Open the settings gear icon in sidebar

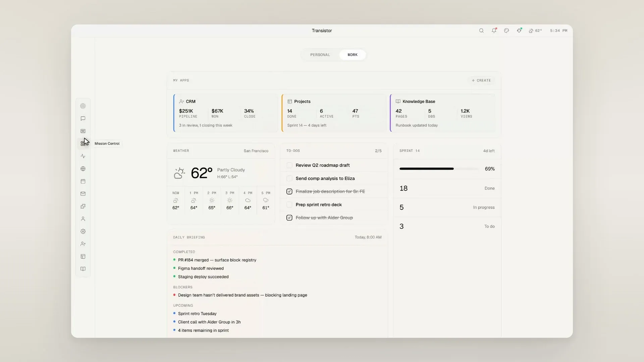(x=83, y=231)
